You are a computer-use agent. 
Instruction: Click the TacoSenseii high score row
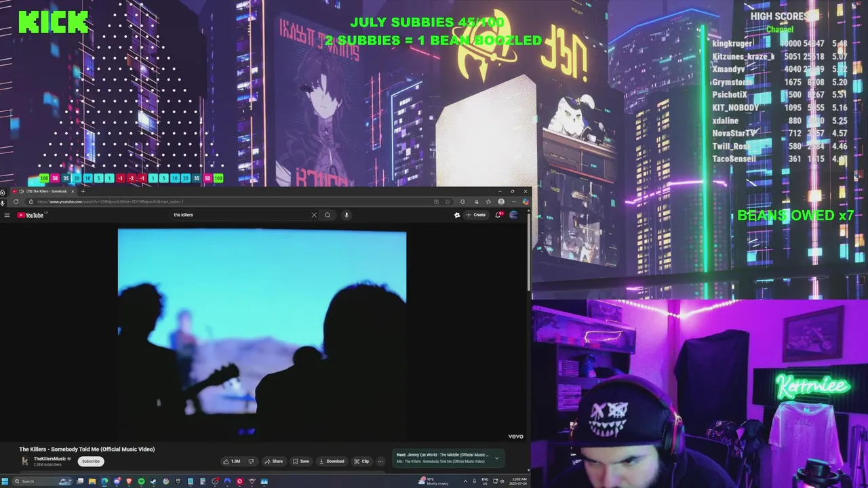click(x=780, y=159)
